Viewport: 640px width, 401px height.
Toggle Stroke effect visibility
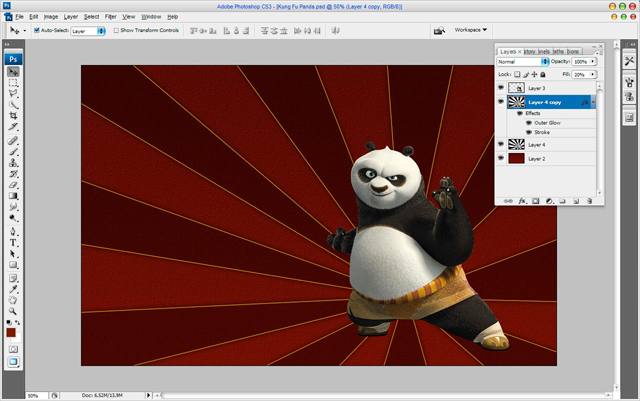(529, 132)
